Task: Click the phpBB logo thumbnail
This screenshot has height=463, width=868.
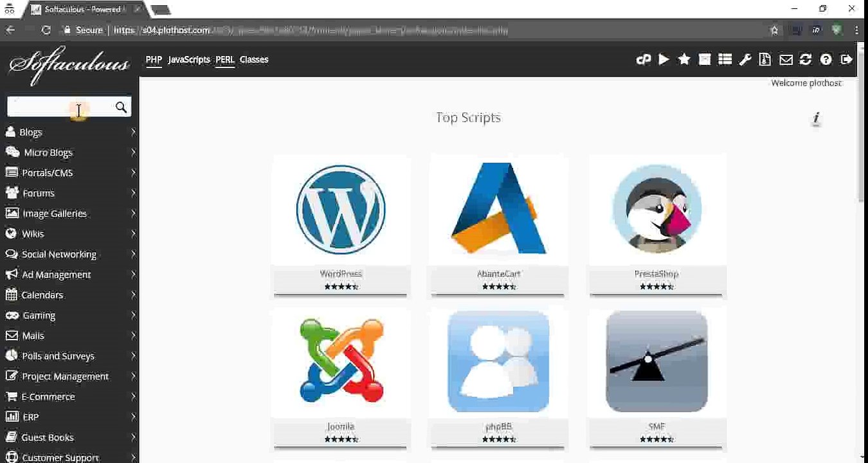Action: pyautogui.click(x=499, y=361)
